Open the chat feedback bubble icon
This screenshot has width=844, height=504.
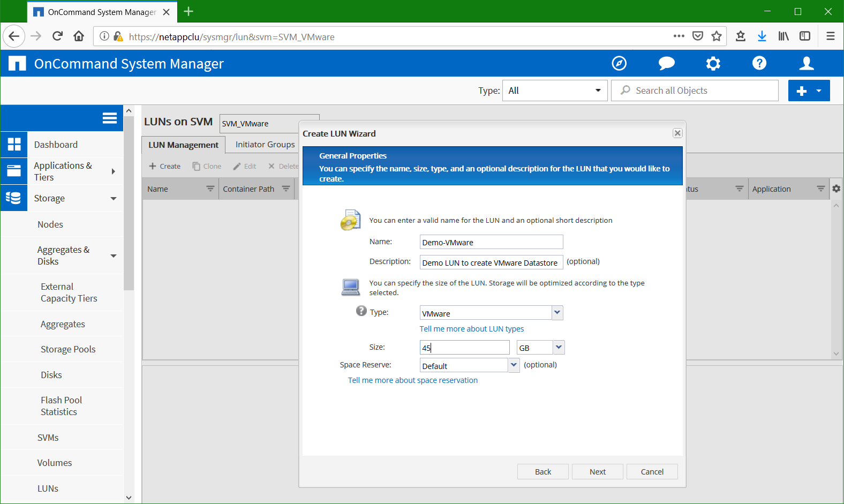(666, 63)
